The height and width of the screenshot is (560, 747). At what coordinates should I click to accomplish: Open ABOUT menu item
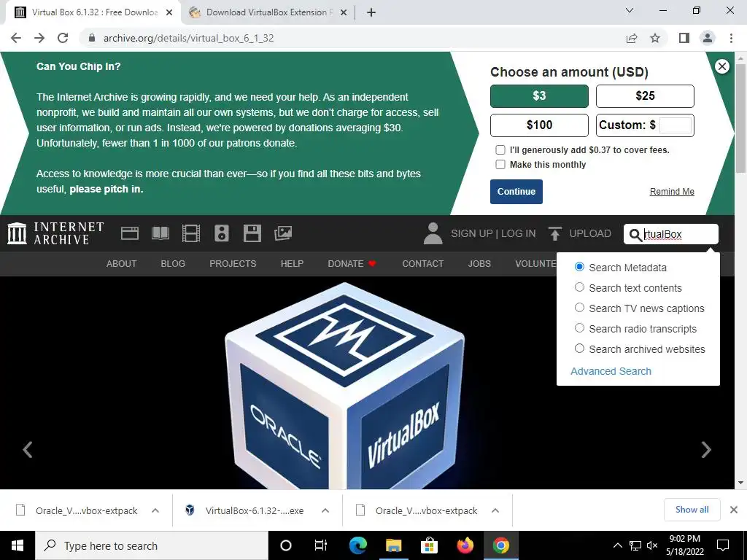click(122, 264)
